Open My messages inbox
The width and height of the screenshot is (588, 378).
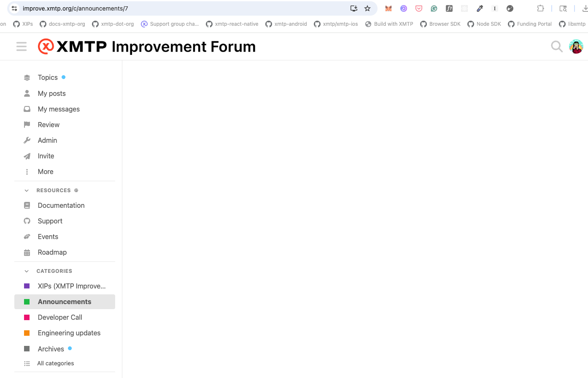(x=59, y=109)
